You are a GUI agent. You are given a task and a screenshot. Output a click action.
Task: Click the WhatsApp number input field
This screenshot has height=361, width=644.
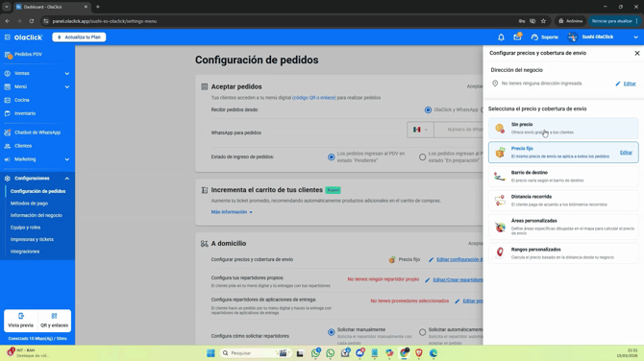458,130
